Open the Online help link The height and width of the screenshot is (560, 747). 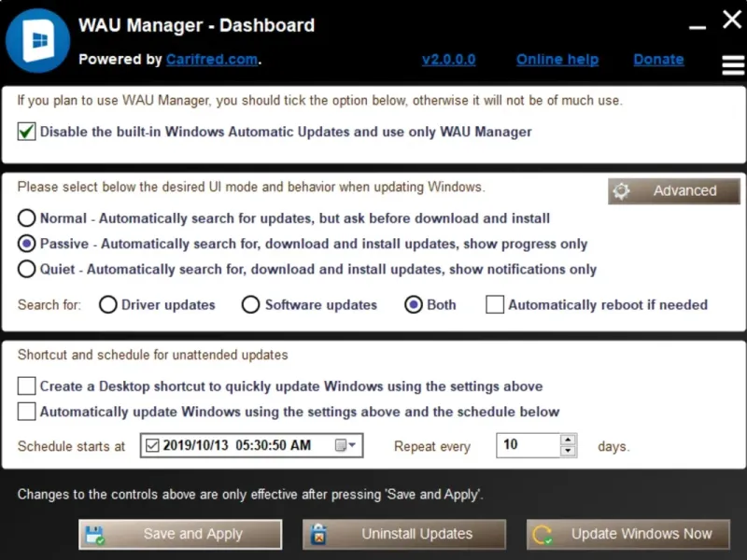[557, 60]
